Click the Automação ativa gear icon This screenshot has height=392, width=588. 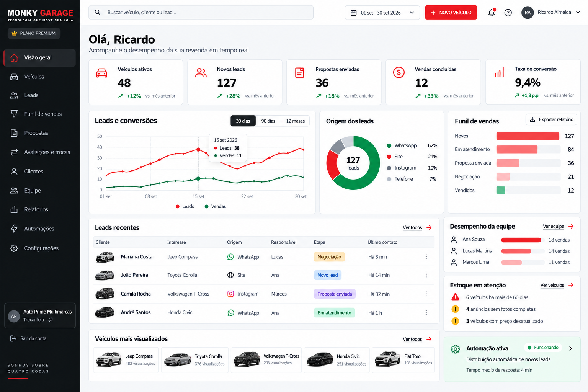tap(456, 349)
